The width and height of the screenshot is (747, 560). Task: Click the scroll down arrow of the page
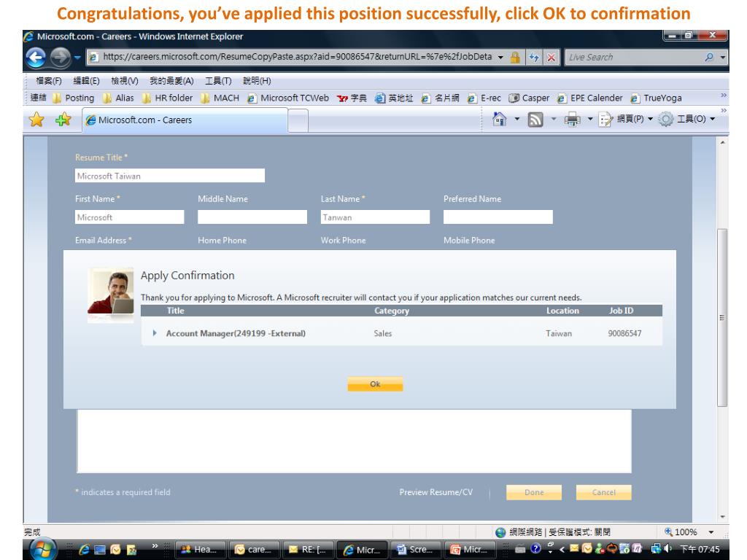[723, 516]
